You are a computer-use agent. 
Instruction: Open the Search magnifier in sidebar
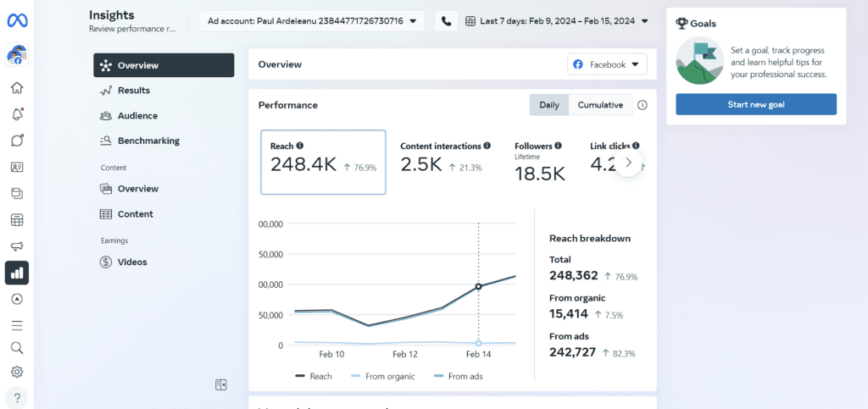click(x=17, y=348)
